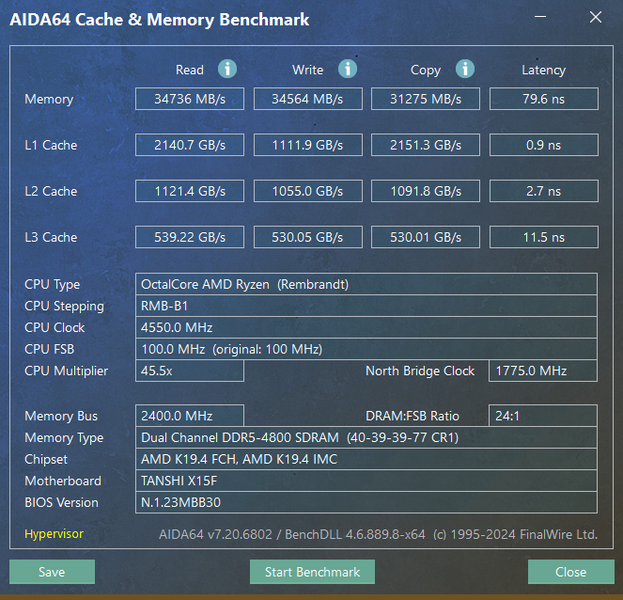623x600 pixels.
Task: Click CPU Multiplier field 45.5x
Action: click(x=190, y=371)
